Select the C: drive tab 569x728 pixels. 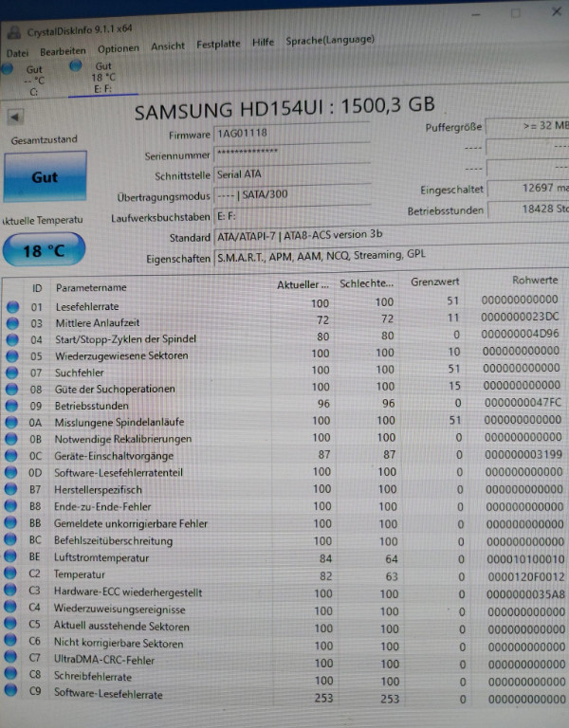(28, 81)
